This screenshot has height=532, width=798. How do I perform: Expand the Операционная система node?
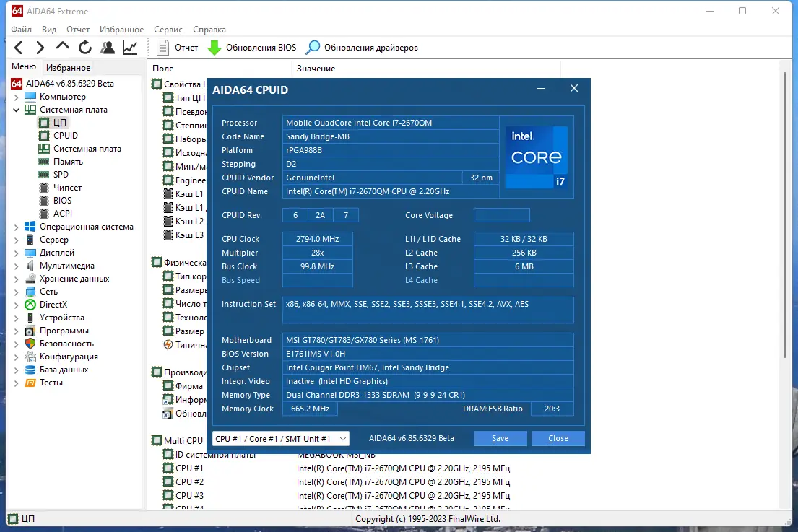pos(17,227)
